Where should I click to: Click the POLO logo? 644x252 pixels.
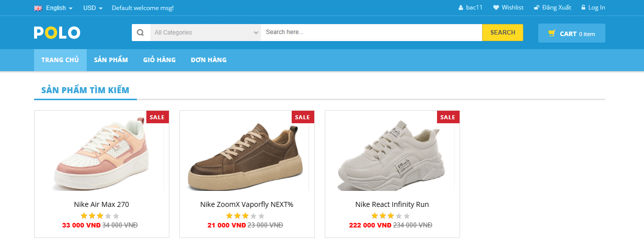[x=57, y=33]
